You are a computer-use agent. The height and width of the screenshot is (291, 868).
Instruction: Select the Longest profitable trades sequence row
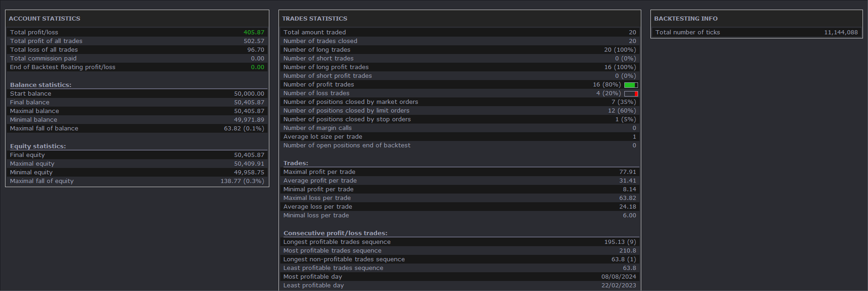(459, 242)
